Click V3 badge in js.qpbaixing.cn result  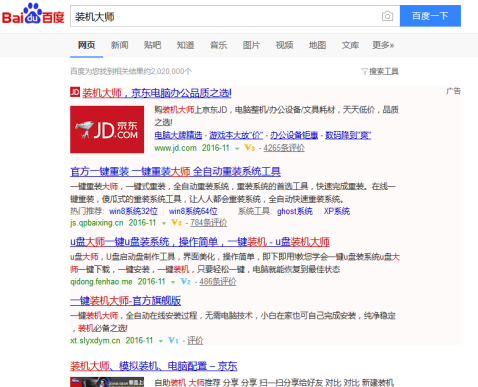coord(176,222)
